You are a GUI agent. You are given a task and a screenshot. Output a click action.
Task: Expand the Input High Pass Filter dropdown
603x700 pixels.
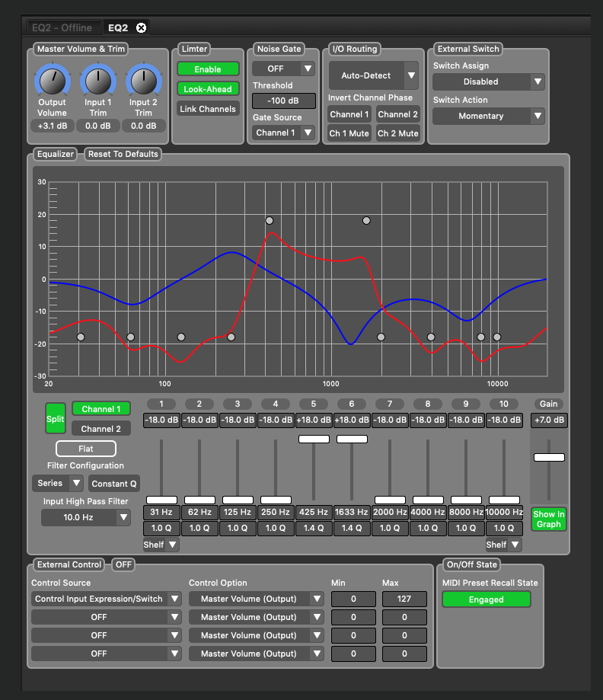pos(123,517)
